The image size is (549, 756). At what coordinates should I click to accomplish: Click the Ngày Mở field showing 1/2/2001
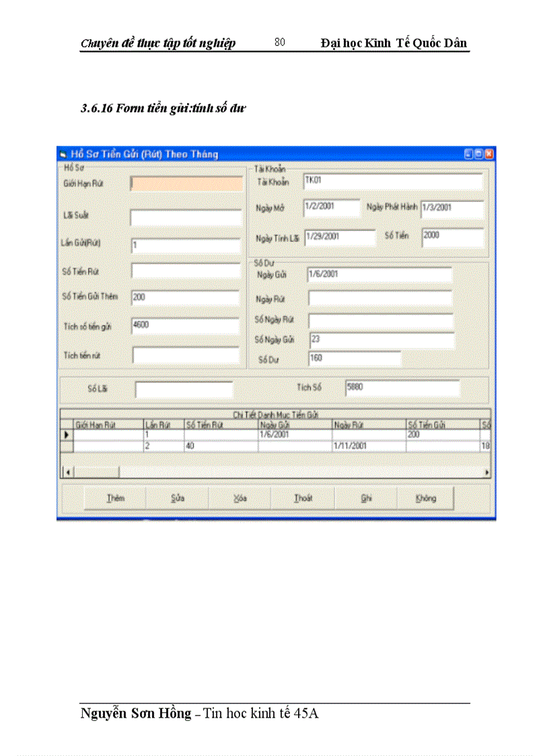[333, 207]
